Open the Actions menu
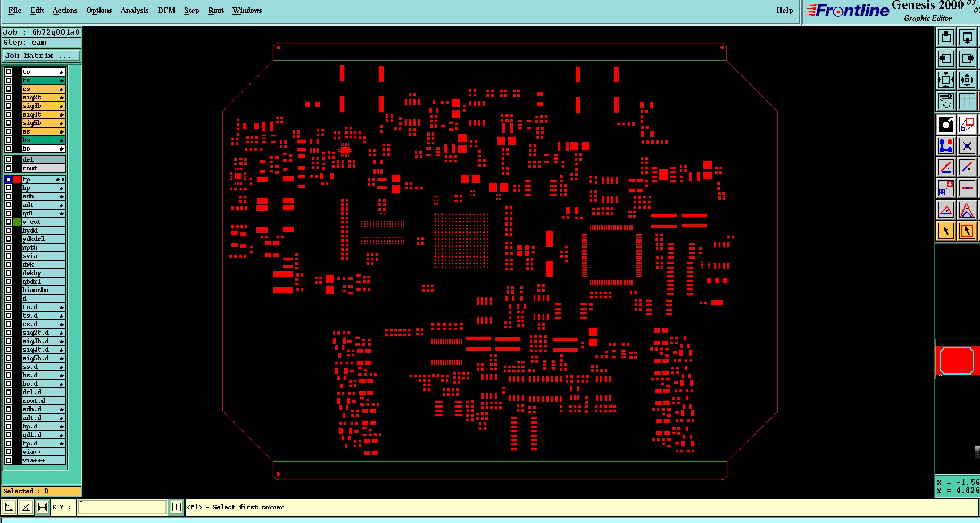980x523 pixels. pos(65,10)
